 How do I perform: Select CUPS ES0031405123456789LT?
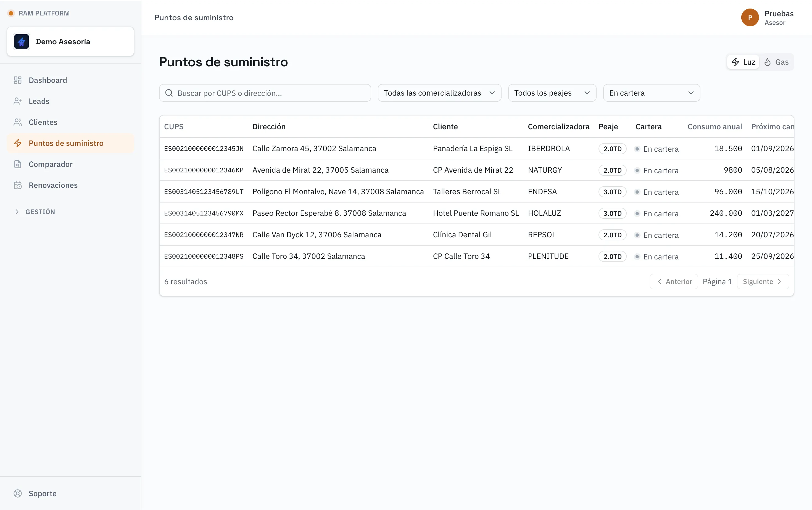pyautogui.click(x=204, y=192)
